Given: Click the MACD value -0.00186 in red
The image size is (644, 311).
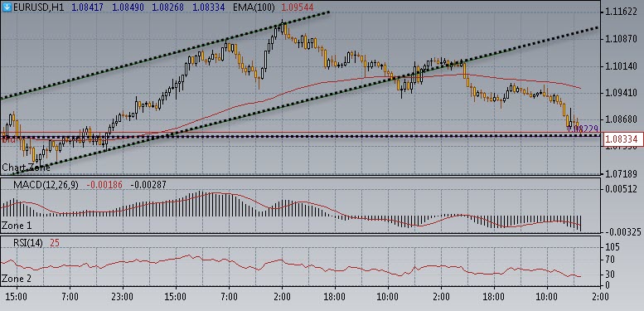Looking at the screenshot, I should pyautogui.click(x=104, y=185).
